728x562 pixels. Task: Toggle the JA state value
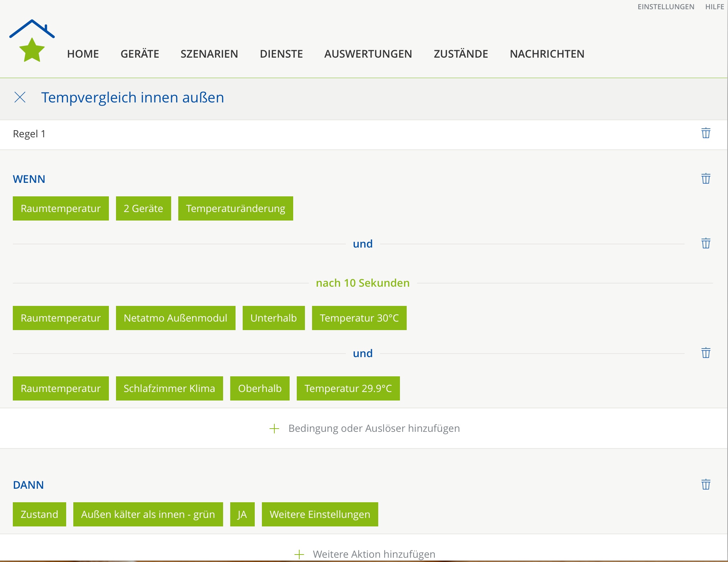coord(242,514)
